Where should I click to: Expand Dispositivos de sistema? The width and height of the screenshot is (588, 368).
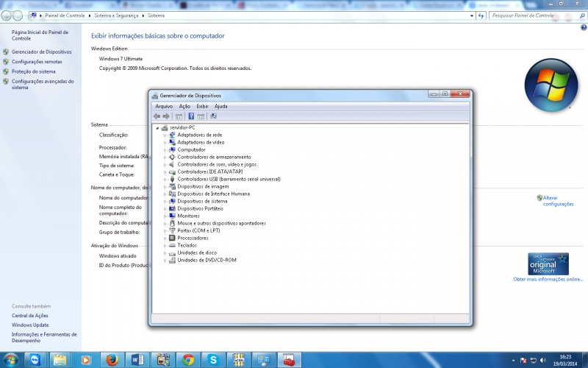[x=165, y=201]
